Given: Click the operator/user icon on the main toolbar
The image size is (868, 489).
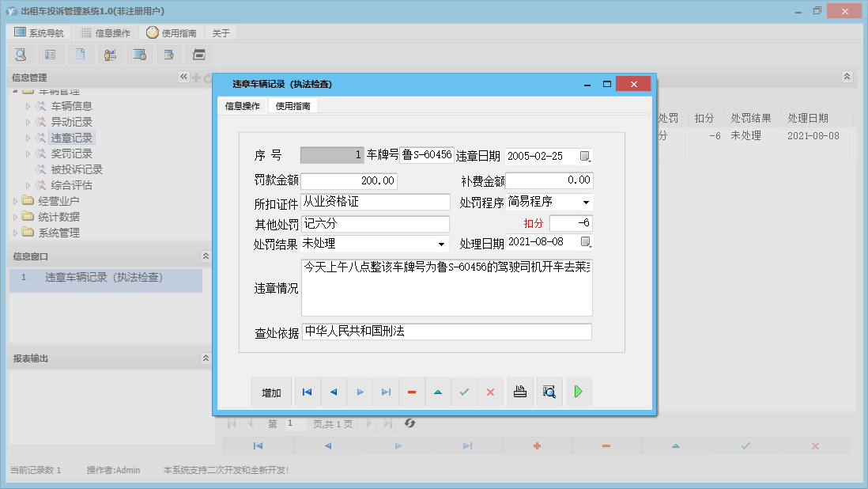Looking at the screenshot, I should 110,55.
